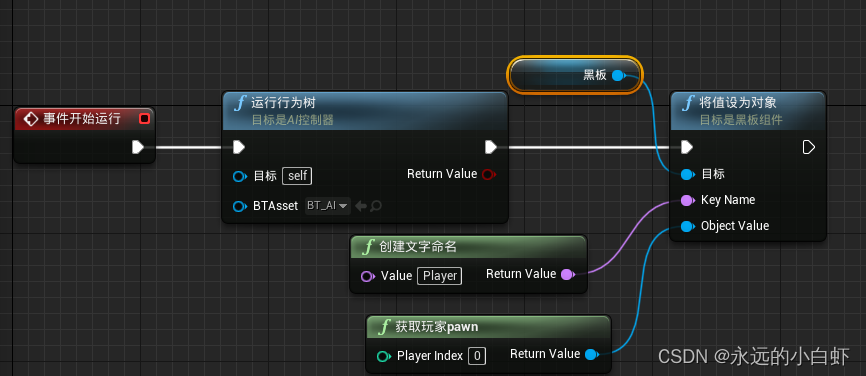This screenshot has width=866, height=376.
Task: Click the diamond event icon on 事件开始运行
Action: [31, 119]
